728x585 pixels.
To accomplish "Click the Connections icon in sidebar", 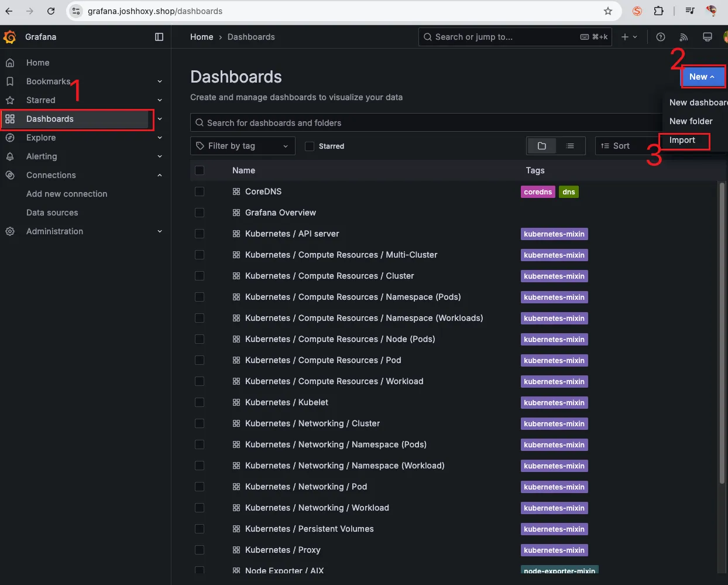I will (10, 175).
